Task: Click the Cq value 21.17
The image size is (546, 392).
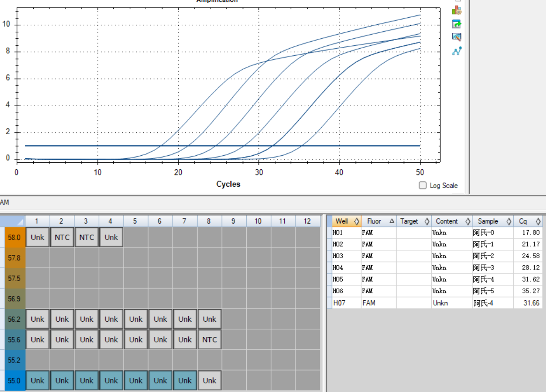Action: [531, 244]
